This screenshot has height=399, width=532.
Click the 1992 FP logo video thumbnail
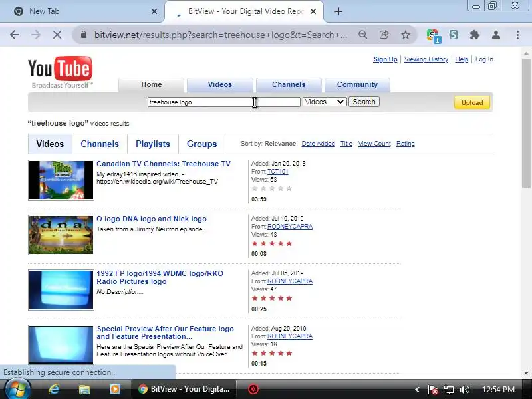pos(61,290)
